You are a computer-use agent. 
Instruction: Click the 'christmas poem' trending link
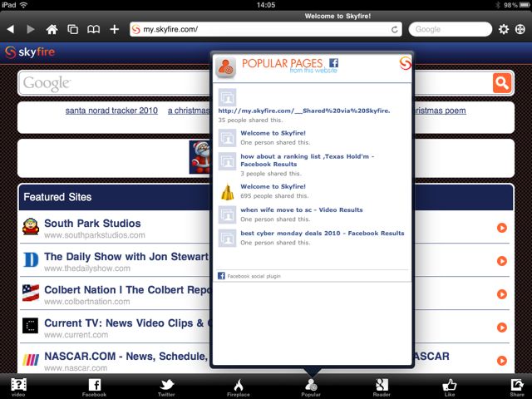439,111
